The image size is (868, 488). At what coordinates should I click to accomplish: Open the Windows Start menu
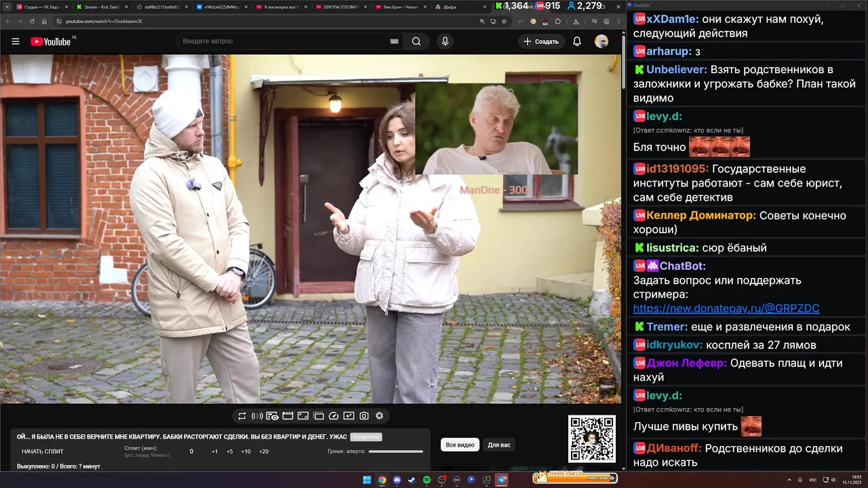pos(367,480)
